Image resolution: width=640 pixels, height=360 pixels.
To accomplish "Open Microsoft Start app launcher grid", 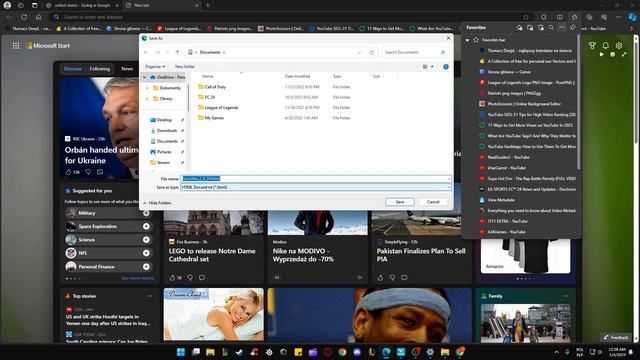I will [16, 46].
